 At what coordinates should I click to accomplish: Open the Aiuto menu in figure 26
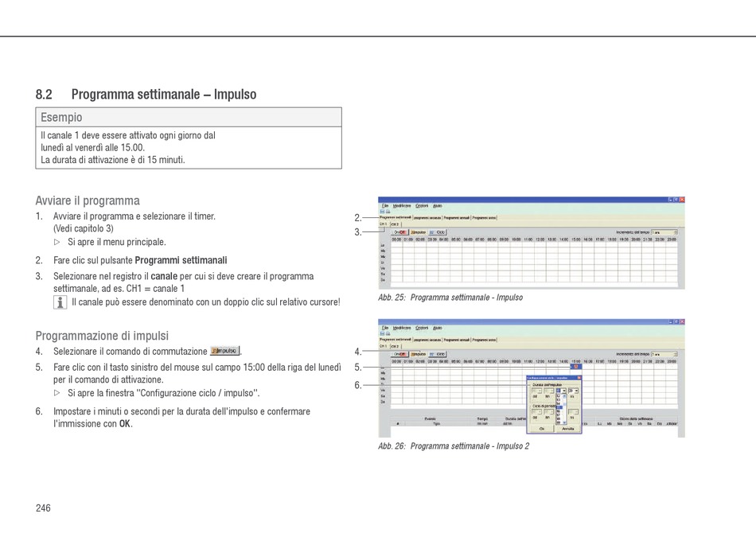[x=438, y=328]
